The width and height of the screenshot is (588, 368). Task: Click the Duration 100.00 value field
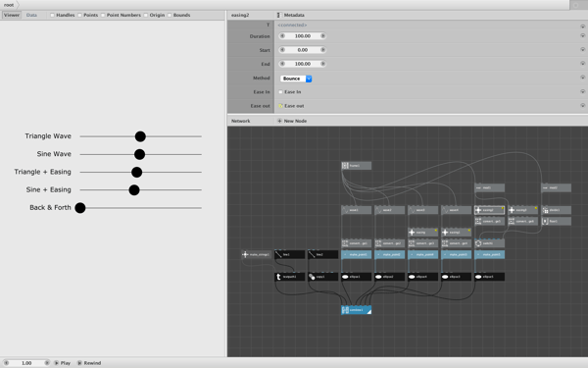pos(303,36)
